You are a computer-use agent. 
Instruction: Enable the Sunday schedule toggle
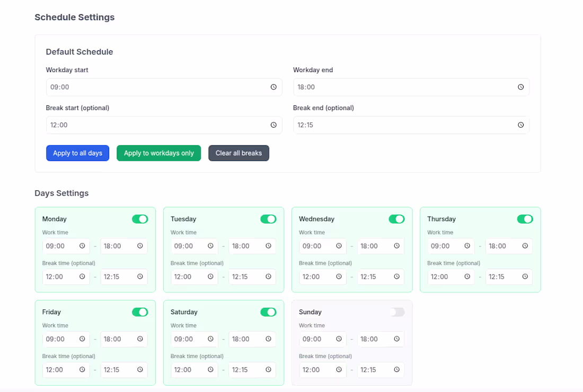click(x=397, y=312)
